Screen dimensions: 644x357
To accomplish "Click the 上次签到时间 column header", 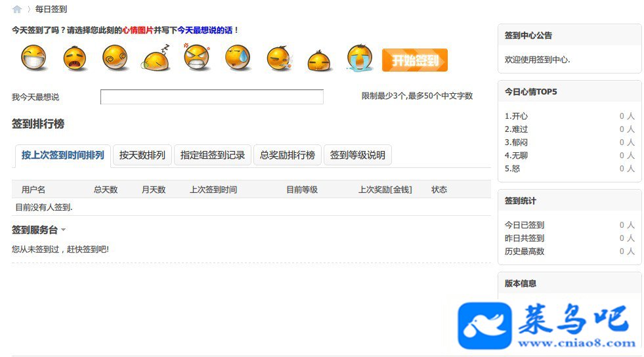I will click(x=213, y=190).
